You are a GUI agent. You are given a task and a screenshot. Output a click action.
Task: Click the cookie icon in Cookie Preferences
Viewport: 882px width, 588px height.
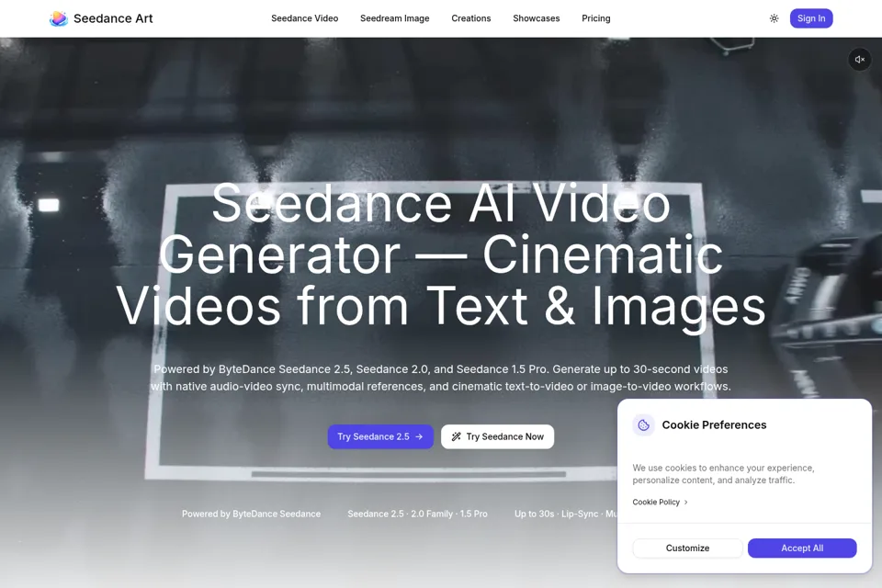tap(643, 425)
